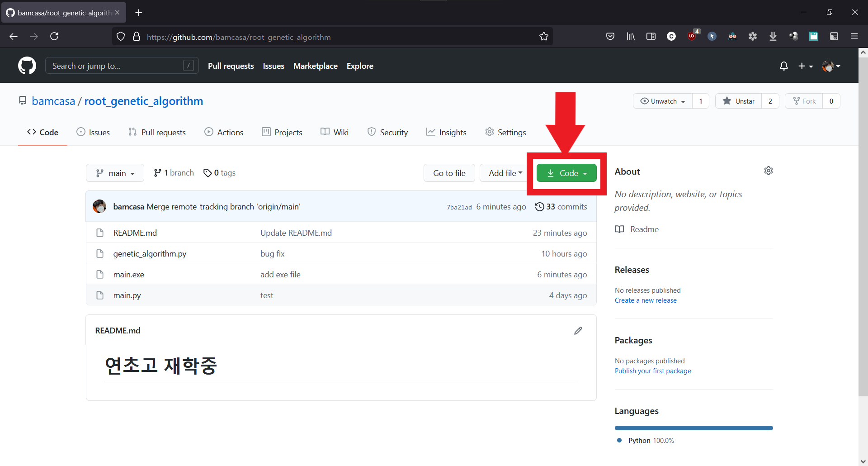
Task: Click the watchers count 1
Action: coord(701,101)
